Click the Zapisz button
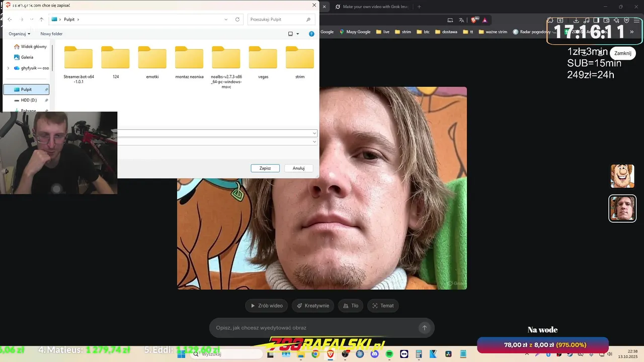 [x=265, y=168]
